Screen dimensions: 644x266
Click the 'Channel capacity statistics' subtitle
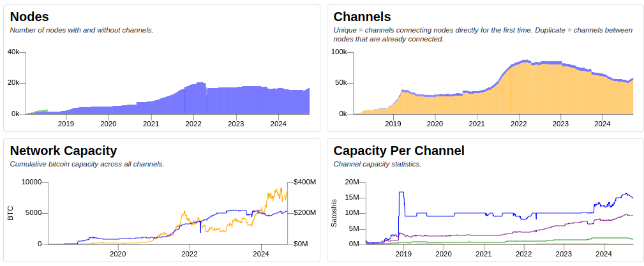(x=377, y=164)
